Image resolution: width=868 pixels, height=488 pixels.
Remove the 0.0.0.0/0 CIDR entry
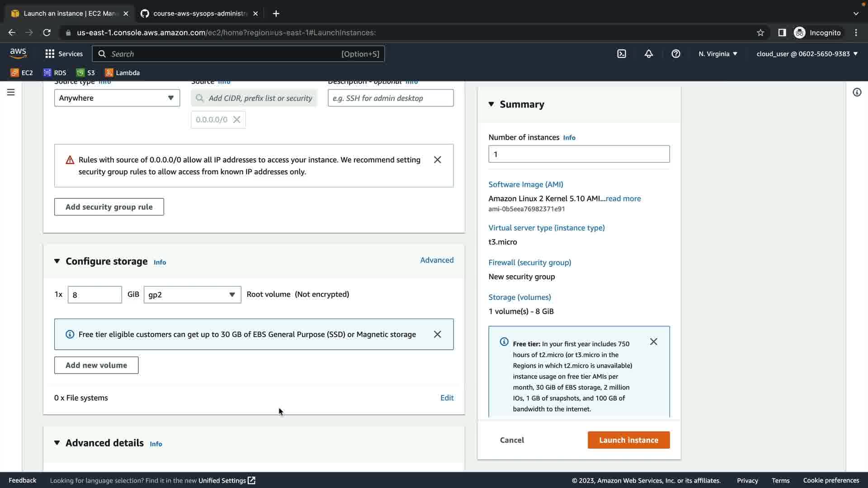pyautogui.click(x=236, y=120)
